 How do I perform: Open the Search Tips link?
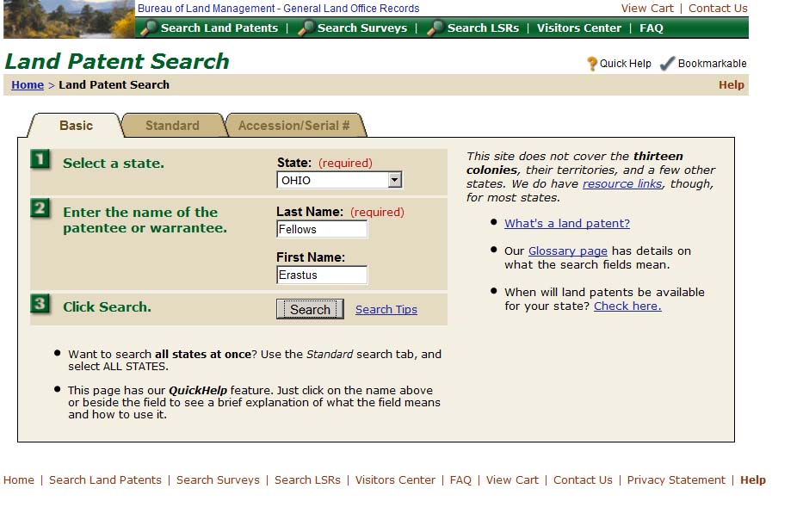tap(386, 310)
